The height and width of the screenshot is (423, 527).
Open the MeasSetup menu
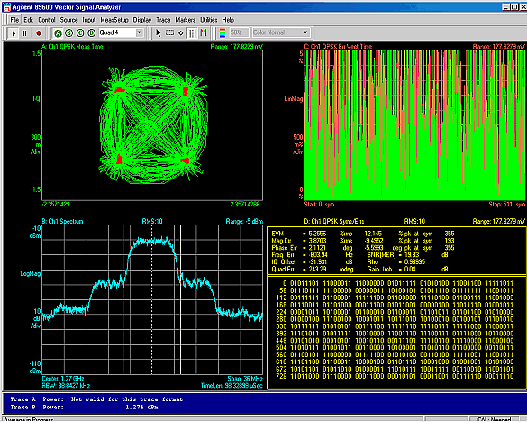pyautogui.click(x=114, y=20)
